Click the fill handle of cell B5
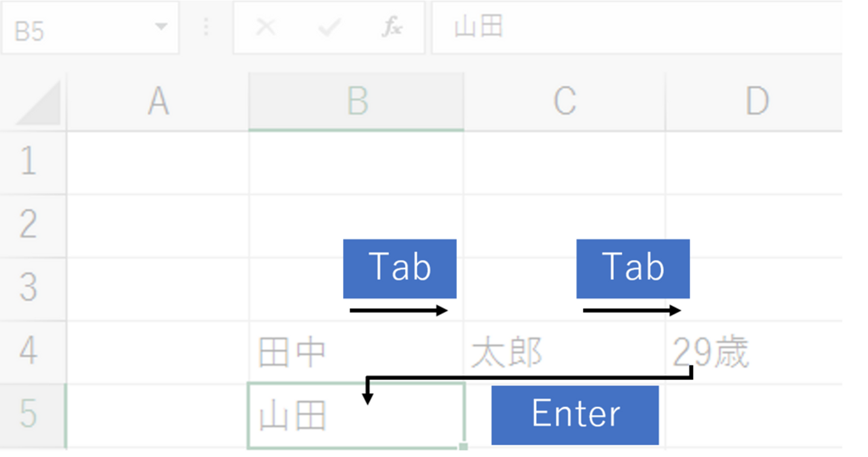Viewport: 868px width, 457px height. [x=463, y=447]
